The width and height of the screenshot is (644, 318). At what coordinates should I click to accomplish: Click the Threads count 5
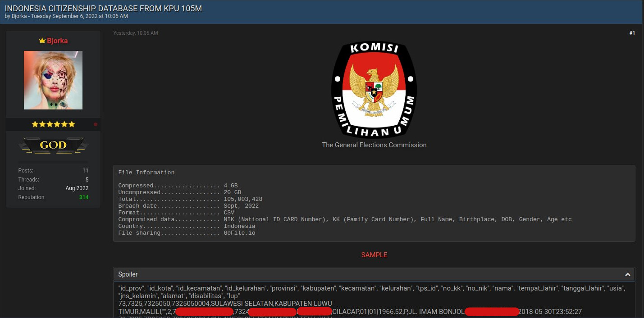click(87, 180)
